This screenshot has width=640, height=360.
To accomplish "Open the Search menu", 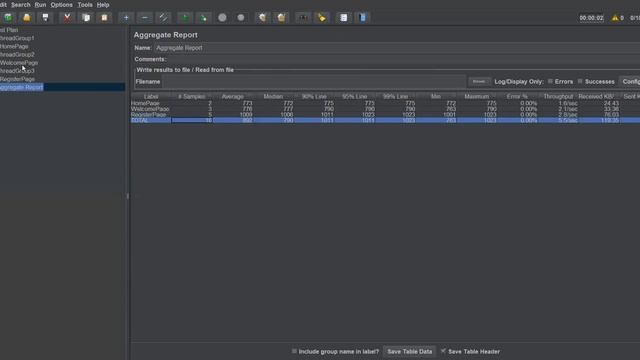I will pos(20,5).
